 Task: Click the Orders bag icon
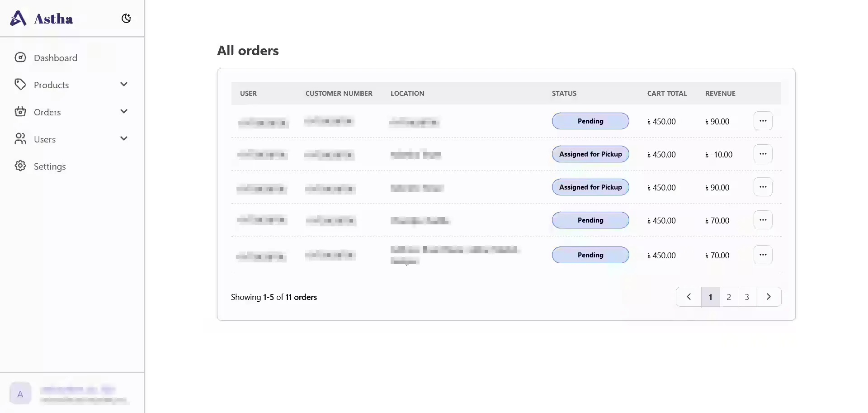[20, 112]
